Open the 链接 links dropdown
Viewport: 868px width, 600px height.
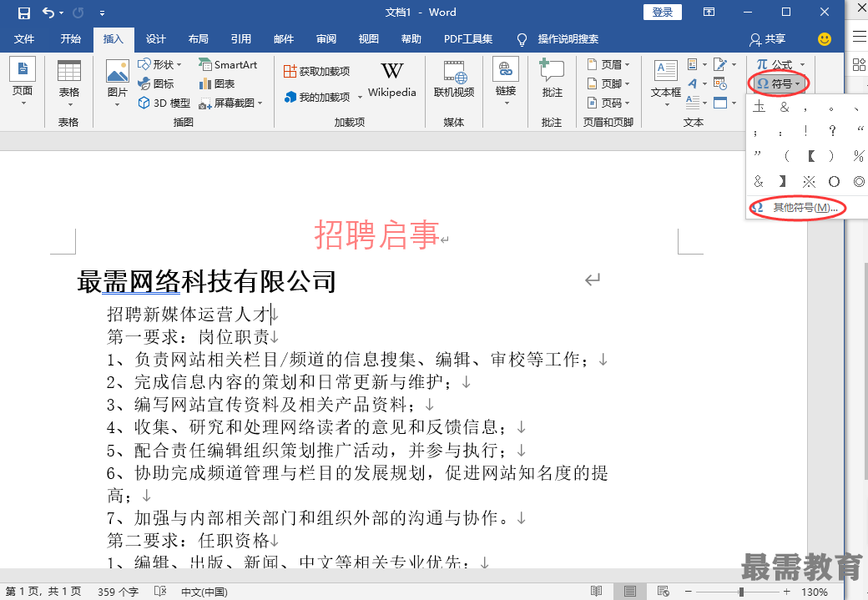pyautogui.click(x=506, y=82)
